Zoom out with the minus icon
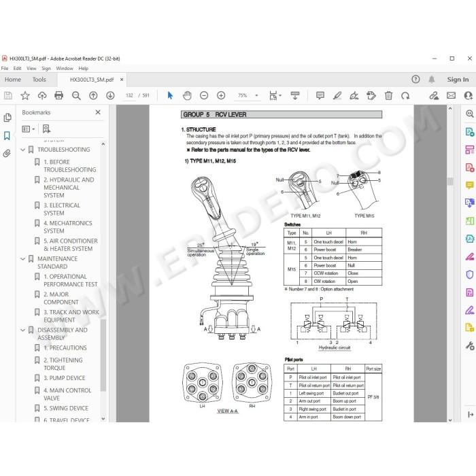Image resolution: width=476 pixels, height=476 pixels. point(204,96)
